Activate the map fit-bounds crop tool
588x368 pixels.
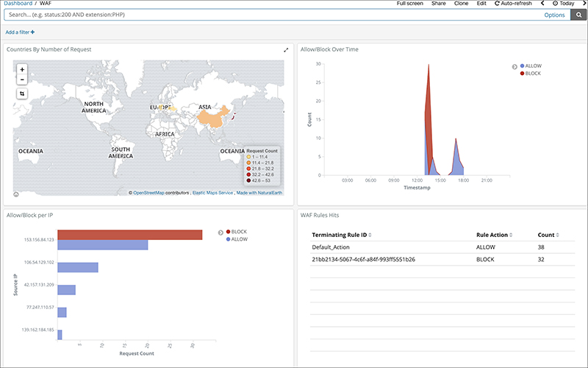22,93
